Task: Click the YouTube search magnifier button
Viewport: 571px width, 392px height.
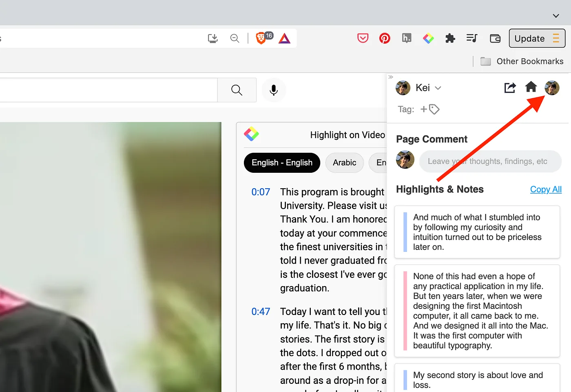Action: pos(237,90)
